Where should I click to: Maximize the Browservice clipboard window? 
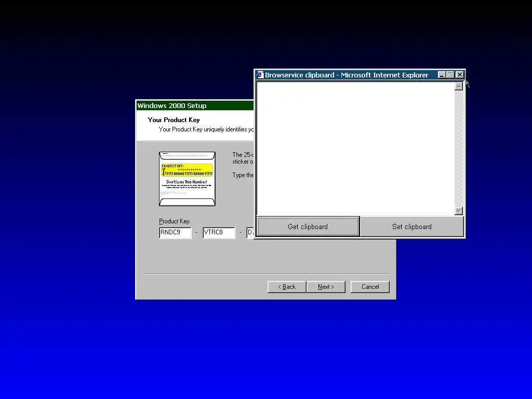click(x=450, y=75)
